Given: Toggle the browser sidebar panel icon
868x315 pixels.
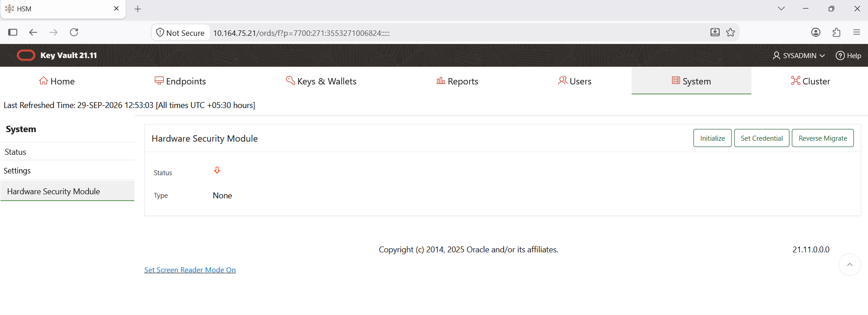Looking at the screenshot, I should point(13,32).
